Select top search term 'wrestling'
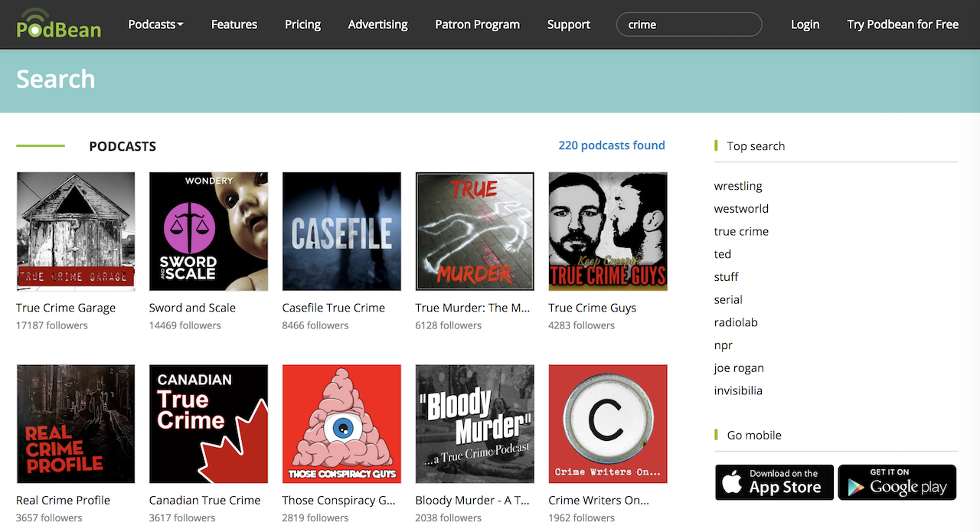 (x=738, y=186)
